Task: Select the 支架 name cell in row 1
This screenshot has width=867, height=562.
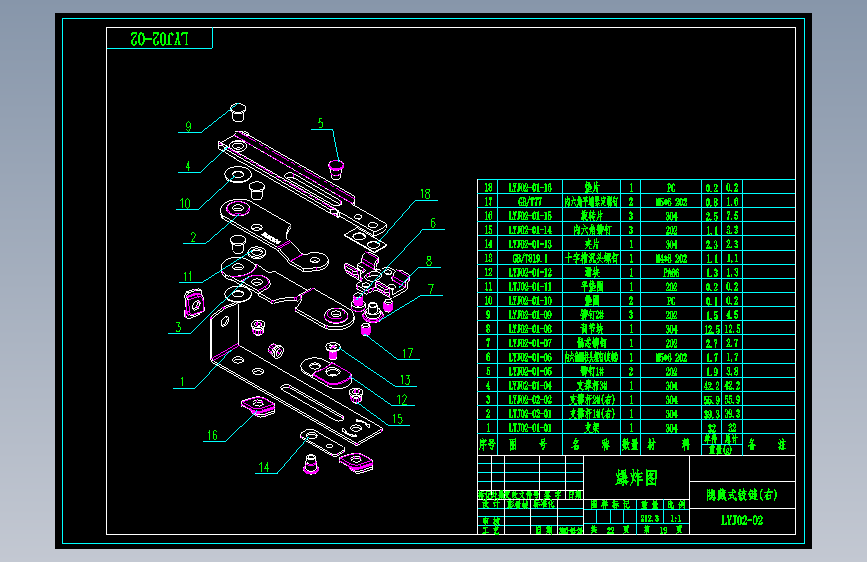Action: [591, 428]
